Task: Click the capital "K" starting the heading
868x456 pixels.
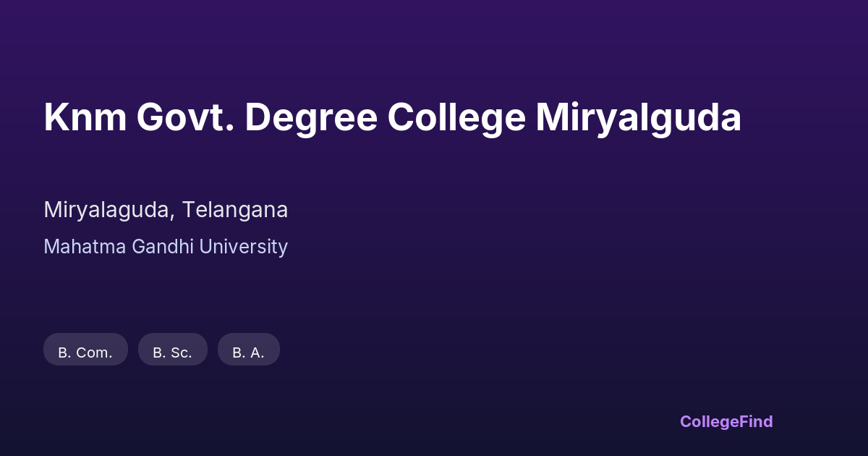Action: tap(55, 117)
